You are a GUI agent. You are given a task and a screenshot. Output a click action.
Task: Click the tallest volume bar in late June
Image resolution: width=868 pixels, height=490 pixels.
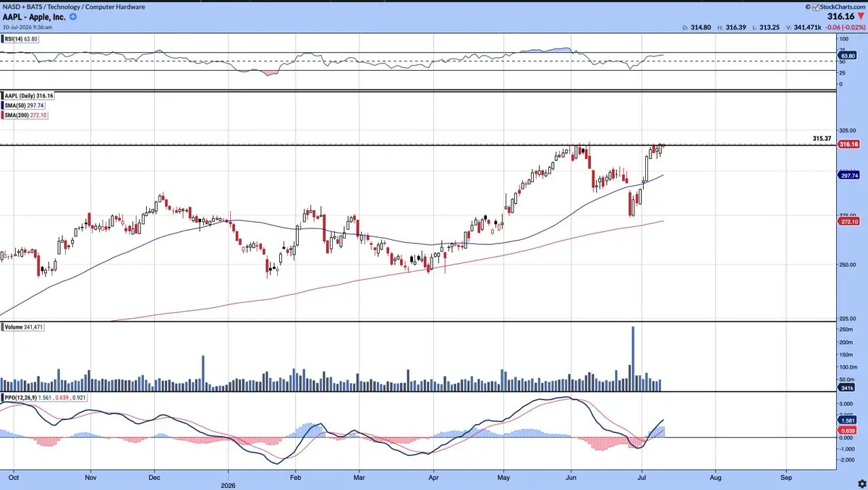pos(633,358)
